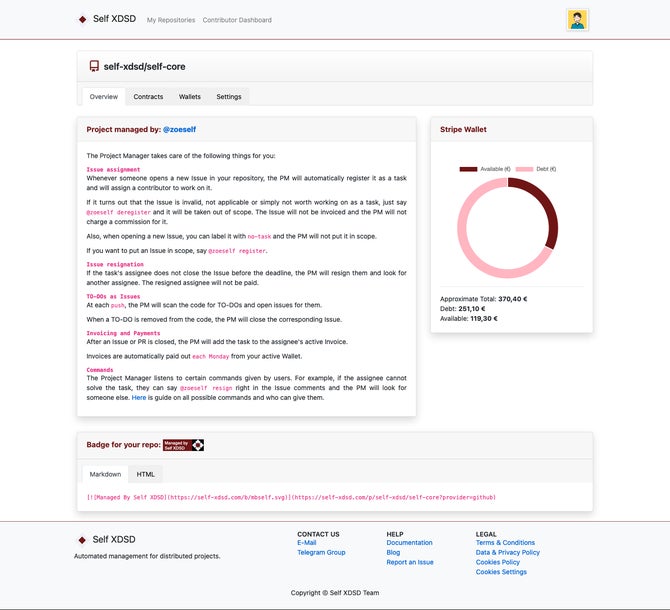Click the 'push' highlighted code word

click(118, 305)
